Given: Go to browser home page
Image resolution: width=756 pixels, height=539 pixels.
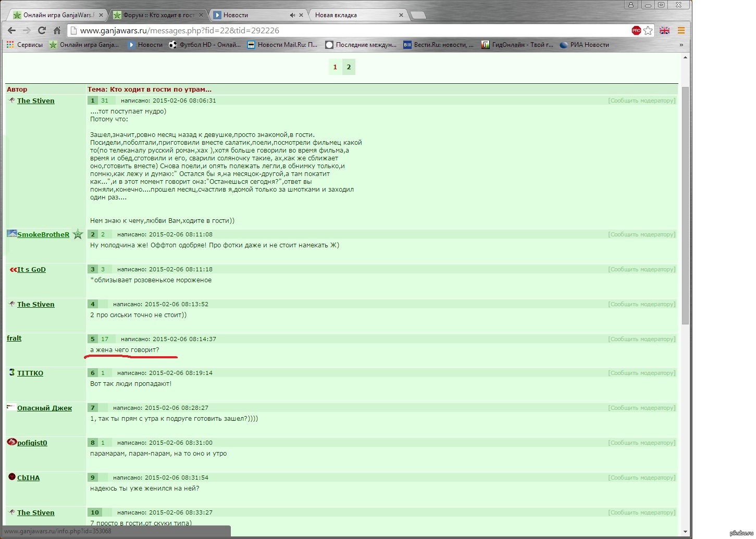Looking at the screenshot, I should pos(57,31).
